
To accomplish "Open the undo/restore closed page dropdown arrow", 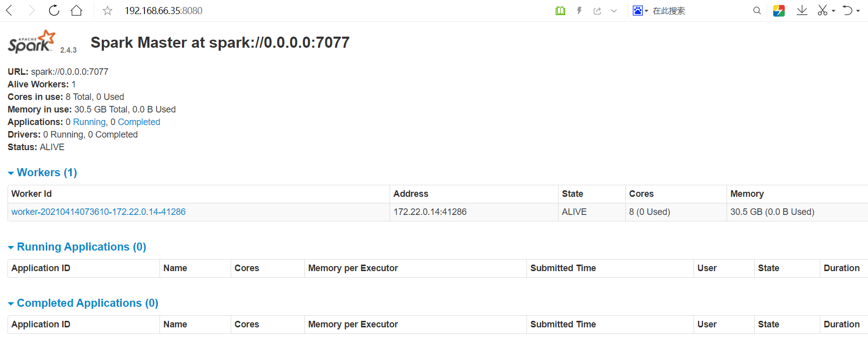I will tap(858, 11).
